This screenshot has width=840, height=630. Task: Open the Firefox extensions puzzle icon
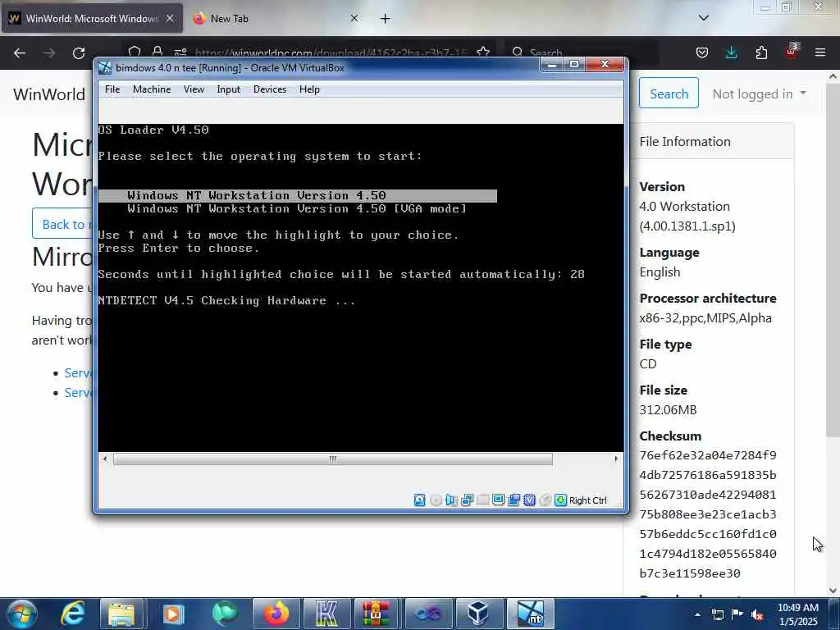[x=761, y=52]
